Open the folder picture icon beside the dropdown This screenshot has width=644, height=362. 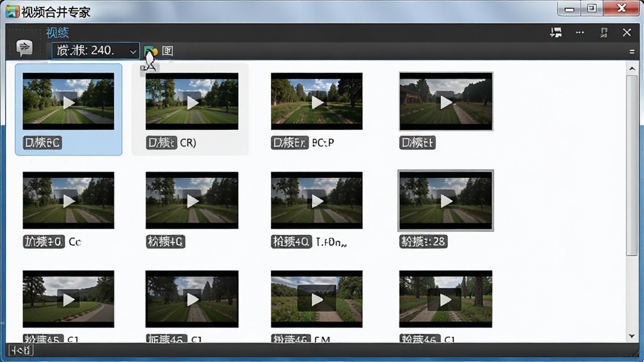[x=151, y=52]
